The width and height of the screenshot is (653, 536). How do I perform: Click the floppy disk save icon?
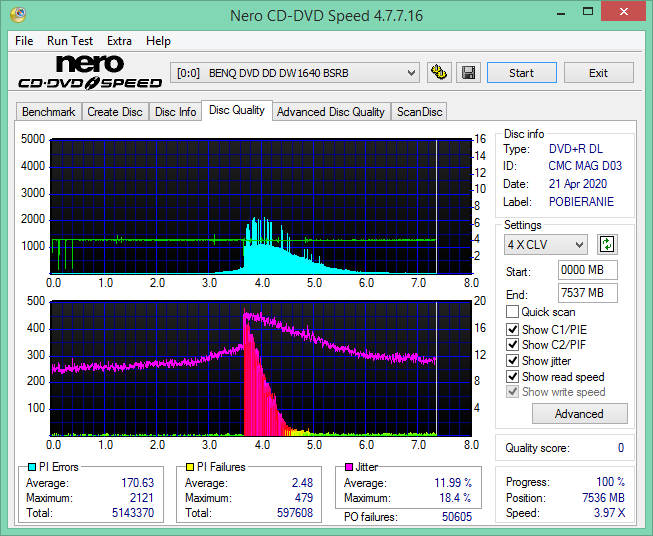click(x=469, y=73)
